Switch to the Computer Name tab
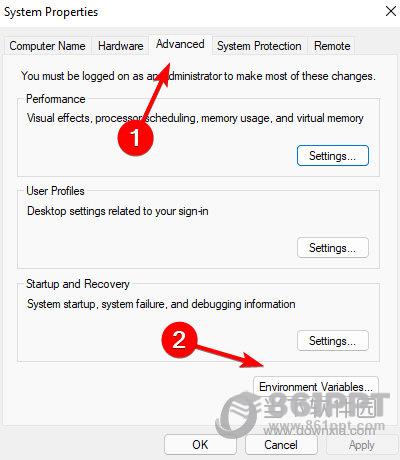The width and height of the screenshot is (400, 460). coord(47,46)
